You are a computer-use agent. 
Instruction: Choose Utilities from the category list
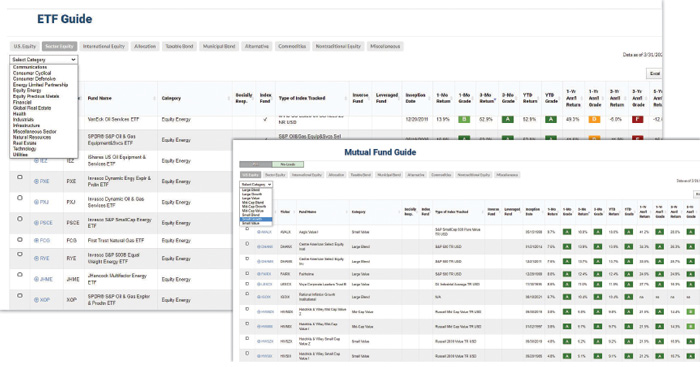20,154
